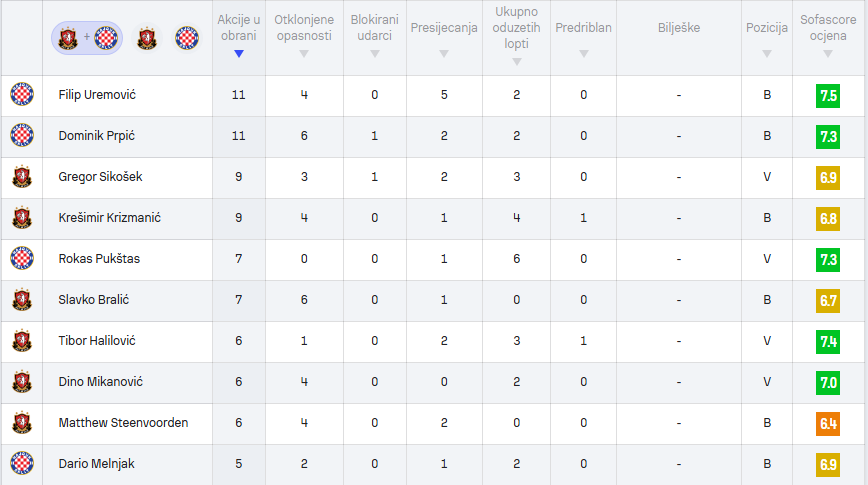
Task: Click Filip Uremović's green 7.5 rating badge
Action: click(x=828, y=96)
